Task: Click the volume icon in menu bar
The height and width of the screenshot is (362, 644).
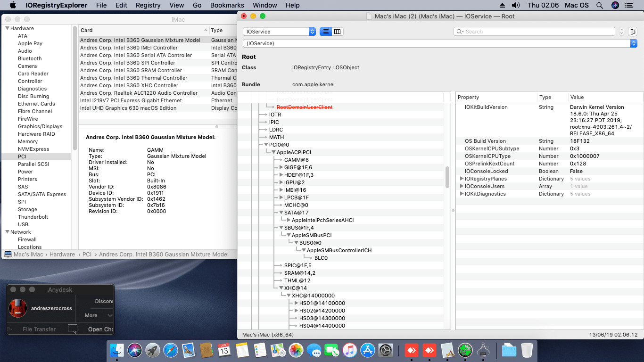Action: click(516, 5)
